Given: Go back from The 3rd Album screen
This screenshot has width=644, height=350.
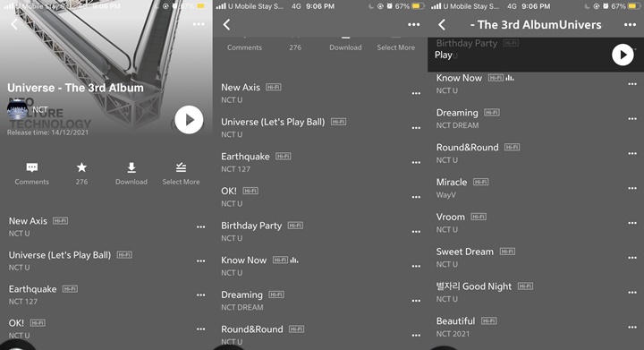Looking at the screenshot, I should 442,25.
